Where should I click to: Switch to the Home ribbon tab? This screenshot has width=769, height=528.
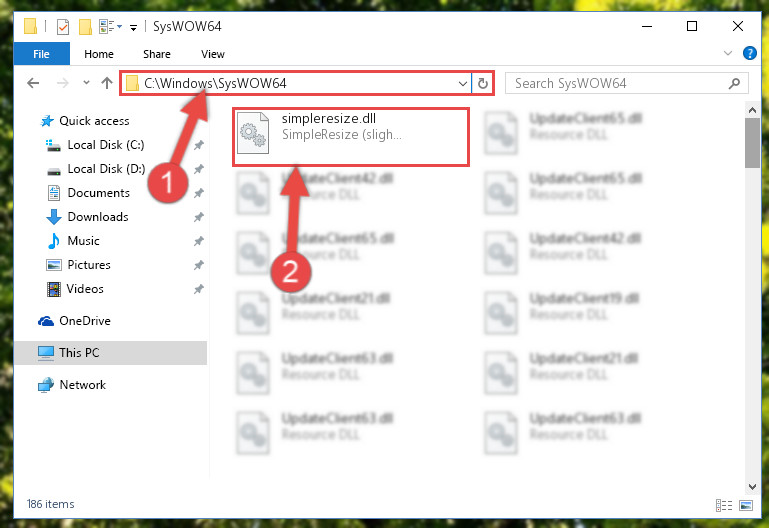(99, 54)
